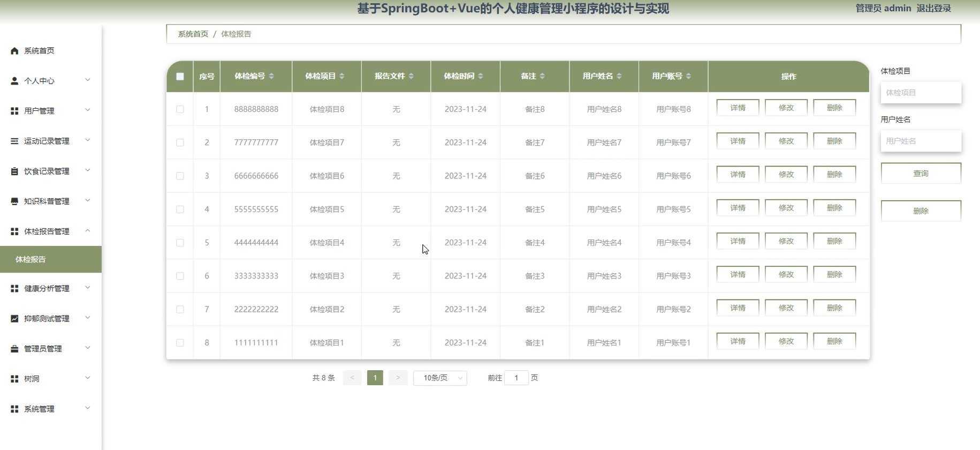
Task: Expand 知识科普管理 with its chevron
Action: click(88, 200)
